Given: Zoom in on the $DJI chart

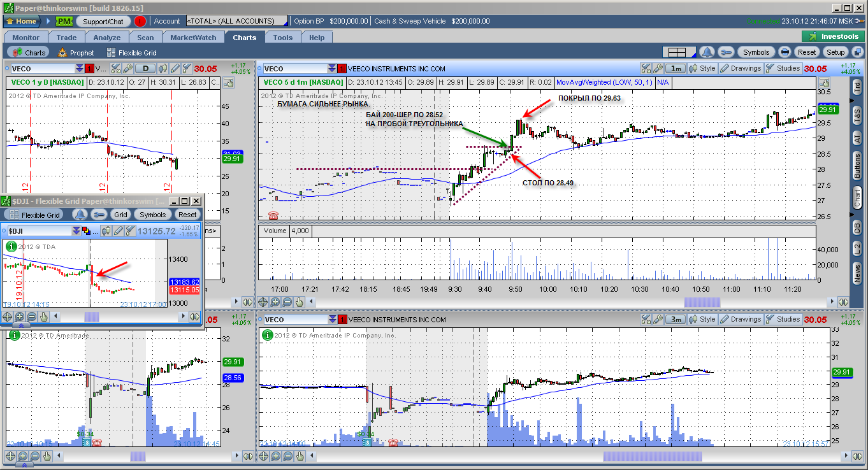Looking at the screenshot, I should 19,317.
